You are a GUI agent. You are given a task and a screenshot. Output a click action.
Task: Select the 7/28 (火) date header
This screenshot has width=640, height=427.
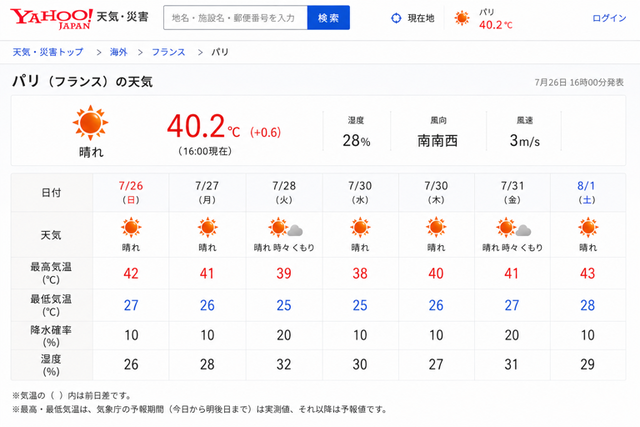click(284, 193)
